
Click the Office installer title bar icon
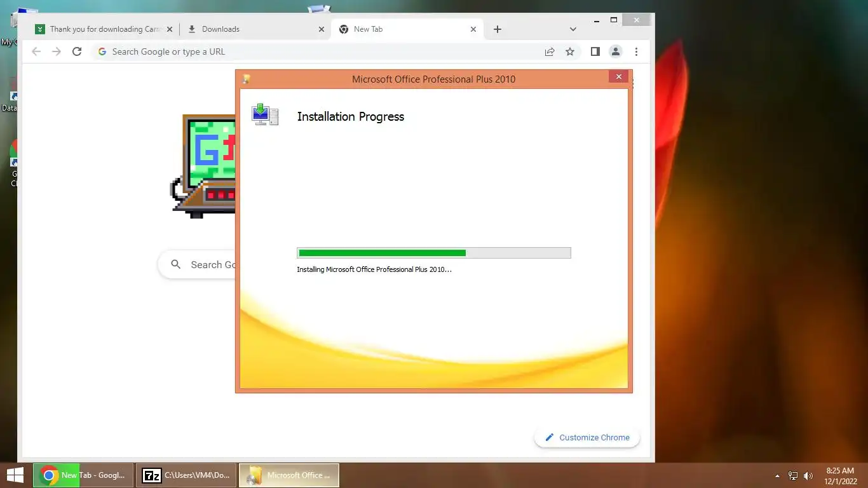coord(247,79)
